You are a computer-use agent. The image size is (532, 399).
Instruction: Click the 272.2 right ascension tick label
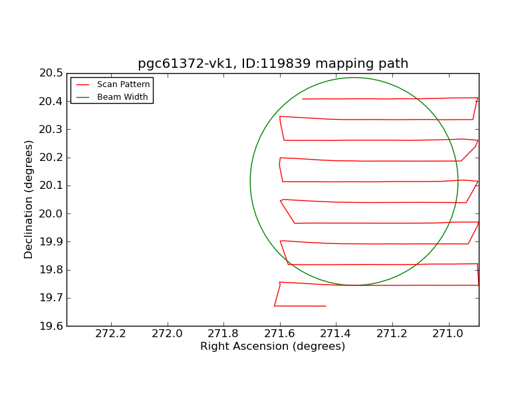(110, 334)
